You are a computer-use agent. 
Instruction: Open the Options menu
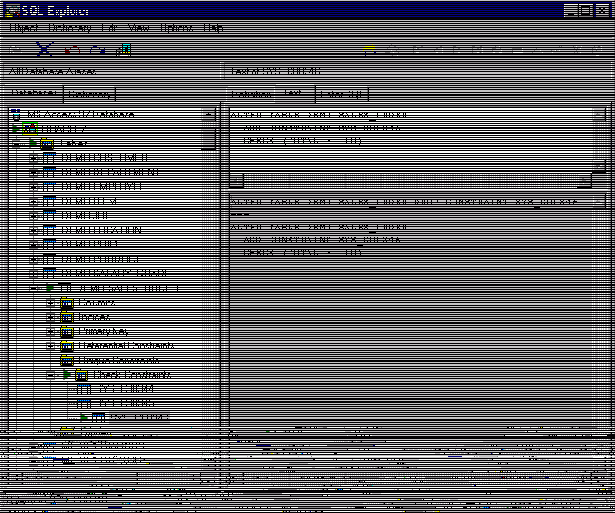coord(176,29)
